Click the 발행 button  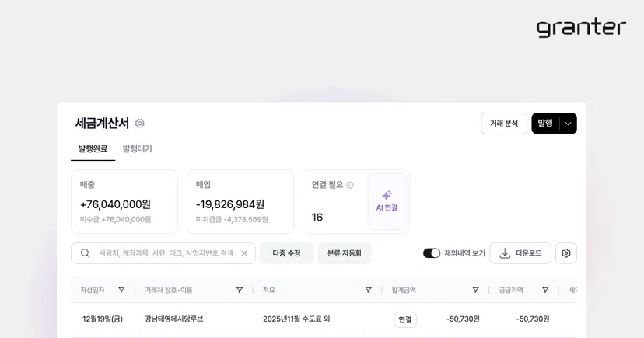pos(545,124)
